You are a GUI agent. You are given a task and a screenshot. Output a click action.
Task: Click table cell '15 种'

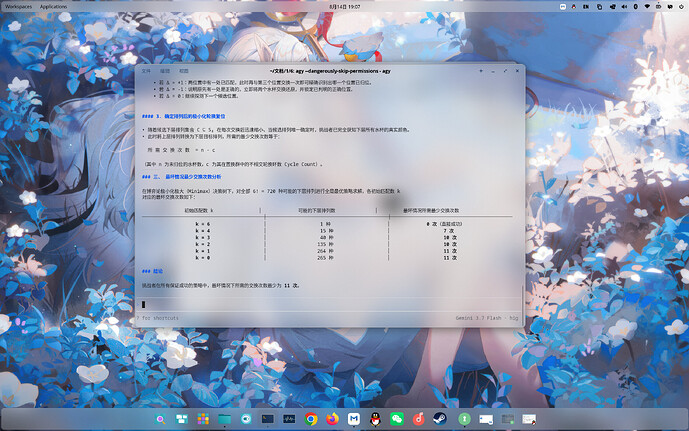(326, 231)
